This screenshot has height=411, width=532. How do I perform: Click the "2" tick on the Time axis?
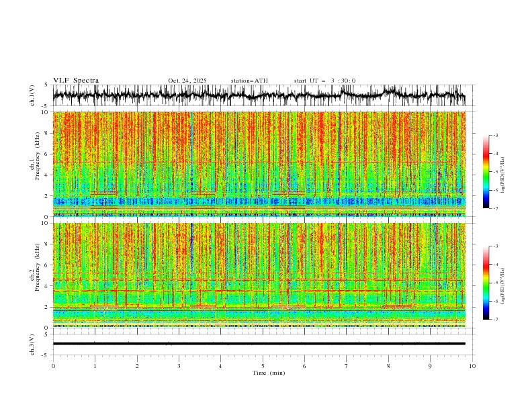coord(137,366)
